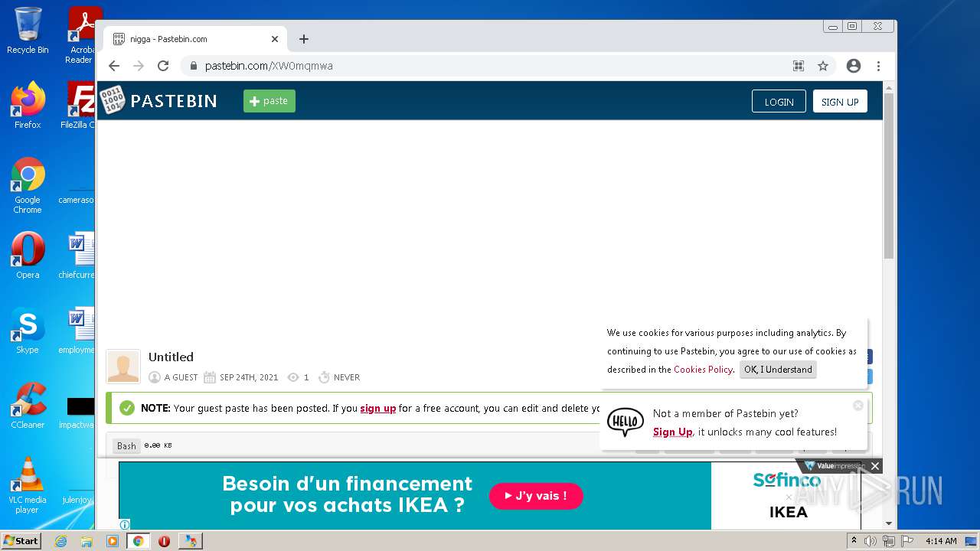Accept cookies with OK, I Understand
This screenshot has height=551, width=980.
pyautogui.click(x=778, y=370)
